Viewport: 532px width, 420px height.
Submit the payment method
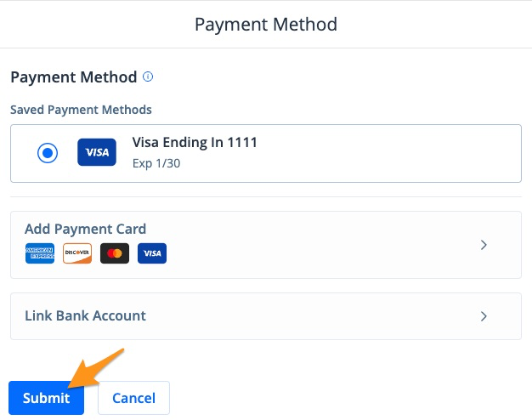(46, 398)
